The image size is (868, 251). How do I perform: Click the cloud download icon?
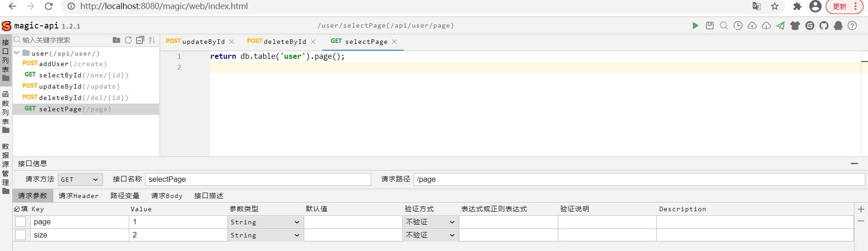[766, 26]
